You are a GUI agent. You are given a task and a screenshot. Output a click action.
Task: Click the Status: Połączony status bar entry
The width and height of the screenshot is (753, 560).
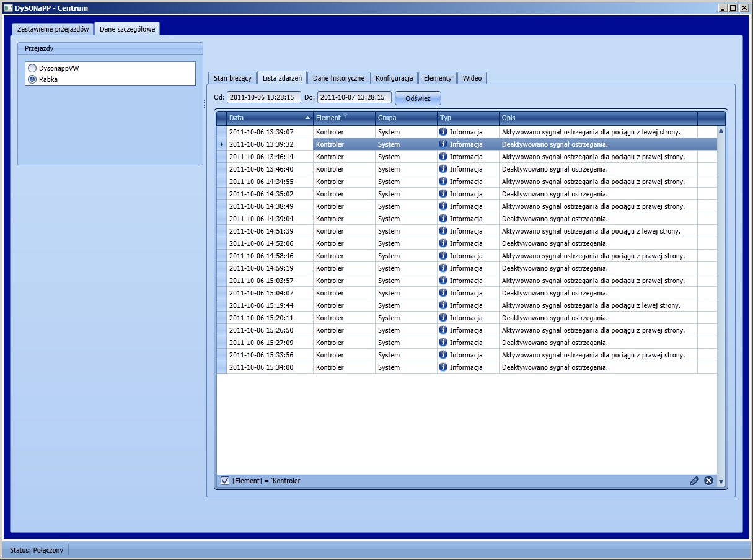coord(37,550)
